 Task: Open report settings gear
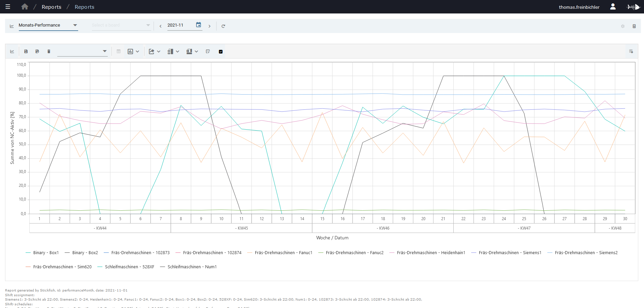pos(623,26)
